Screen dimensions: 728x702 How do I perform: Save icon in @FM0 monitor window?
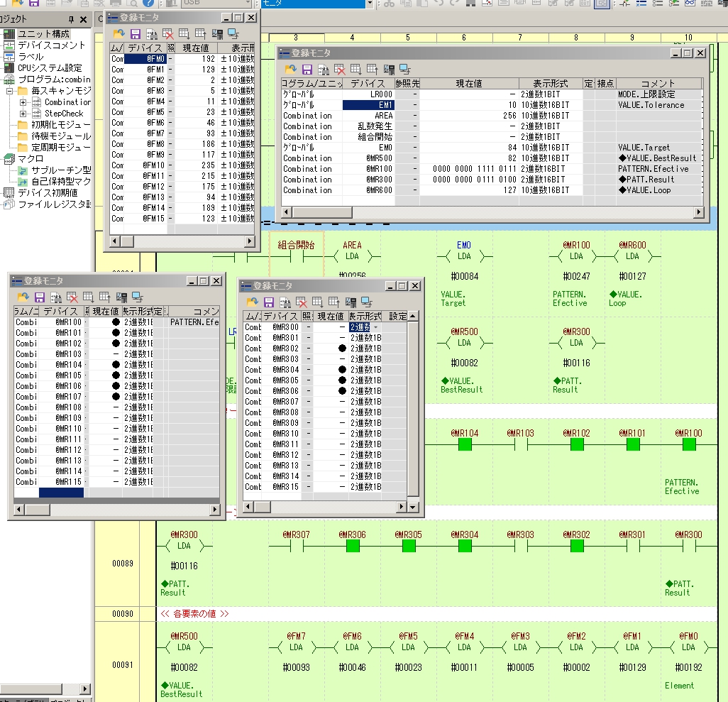pos(135,33)
